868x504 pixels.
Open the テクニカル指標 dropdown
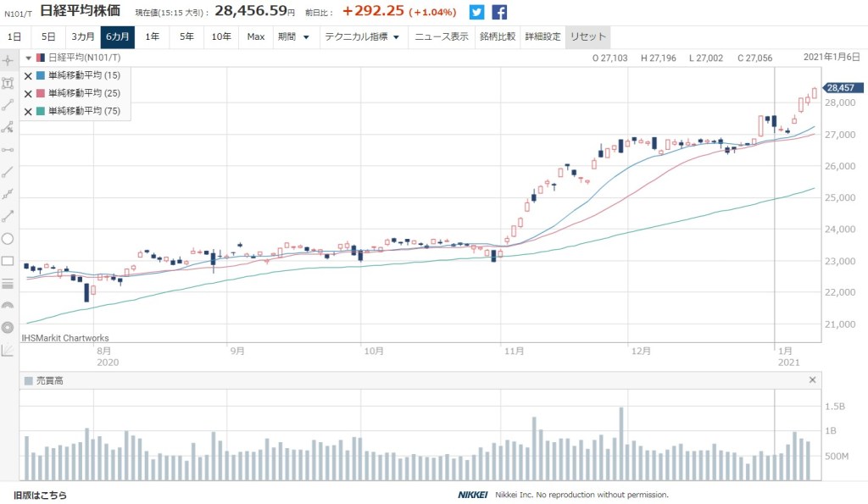coord(361,37)
